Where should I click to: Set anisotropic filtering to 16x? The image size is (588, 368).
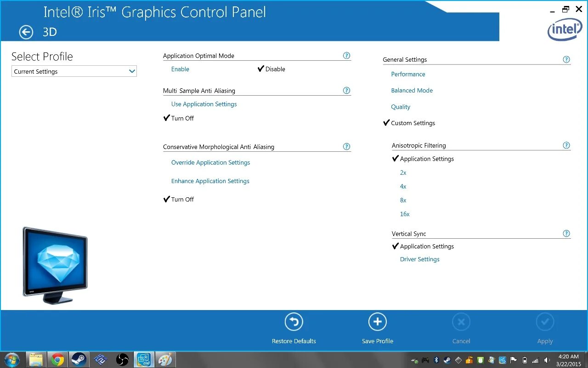(x=405, y=214)
